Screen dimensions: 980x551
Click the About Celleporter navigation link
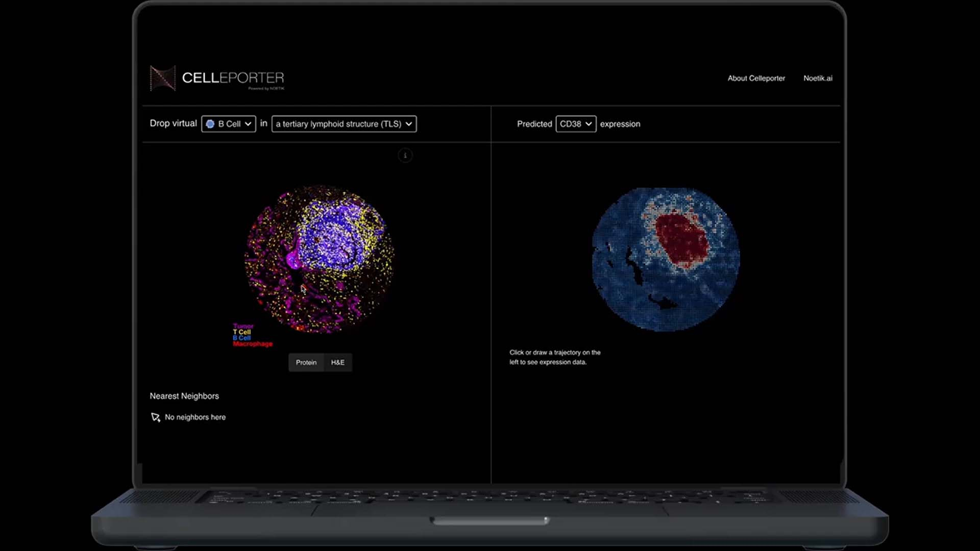click(x=756, y=78)
